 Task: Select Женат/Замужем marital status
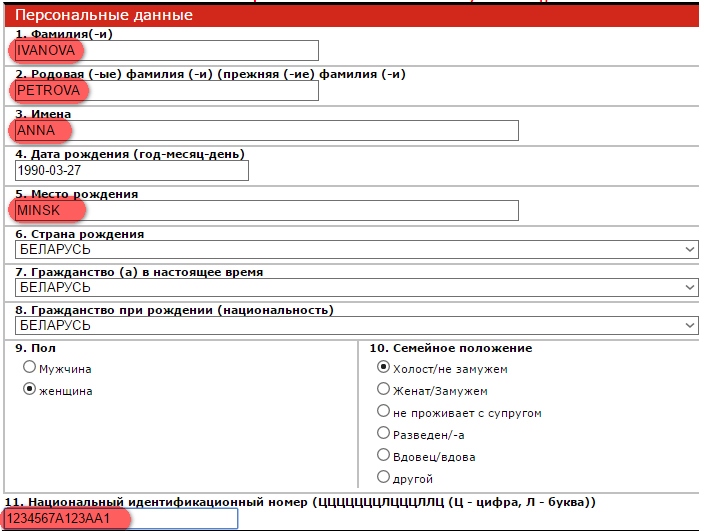click(383, 389)
